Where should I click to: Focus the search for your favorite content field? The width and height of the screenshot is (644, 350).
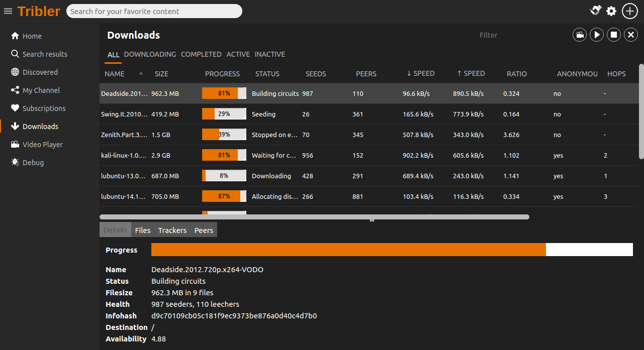pos(154,11)
